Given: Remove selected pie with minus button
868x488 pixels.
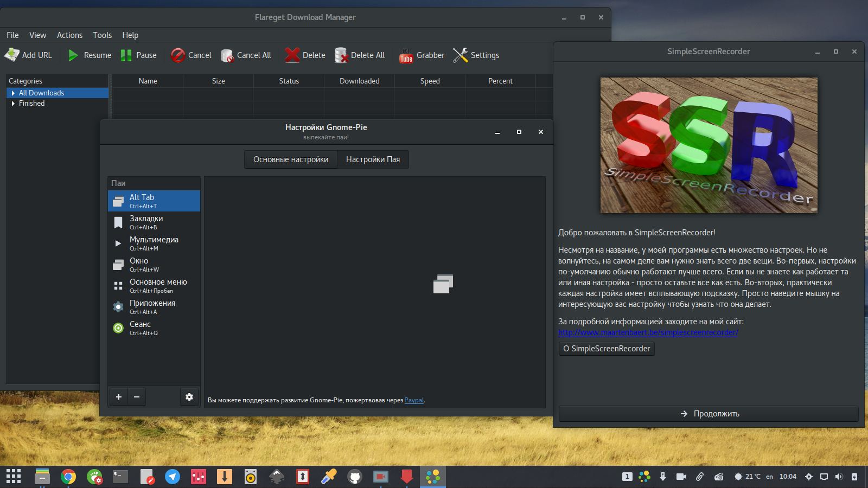Looking at the screenshot, I should [137, 397].
